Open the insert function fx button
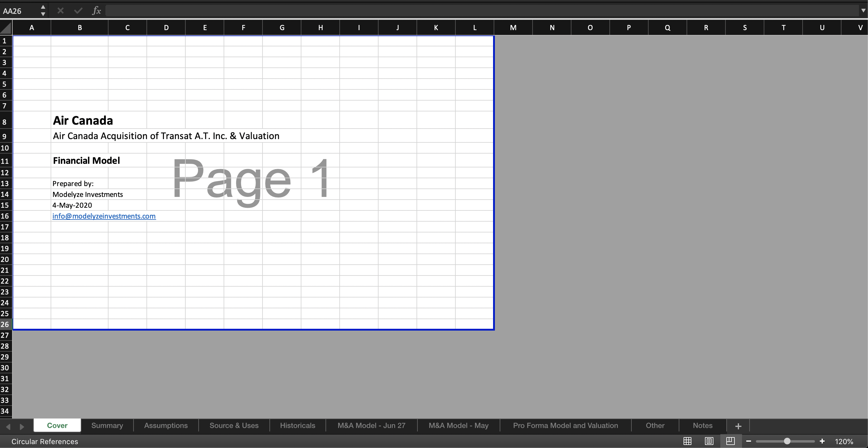Viewport: 868px width, 448px height. 96,11
